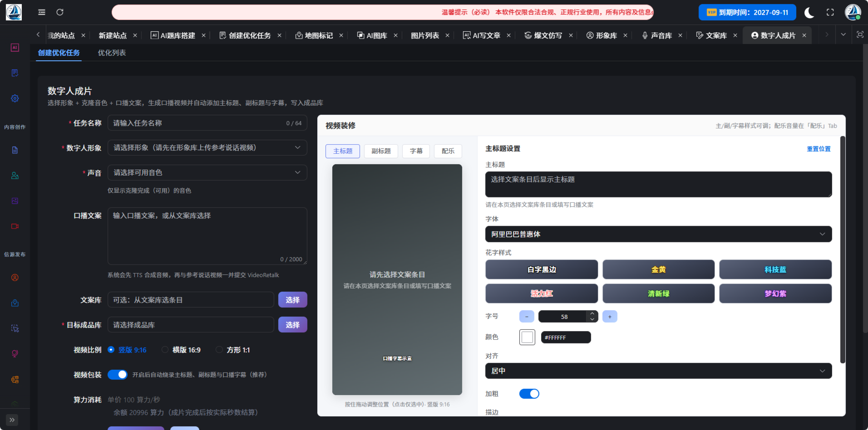The width and height of the screenshot is (868, 430).
Task: Click the 重置位置 link
Action: point(818,149)
